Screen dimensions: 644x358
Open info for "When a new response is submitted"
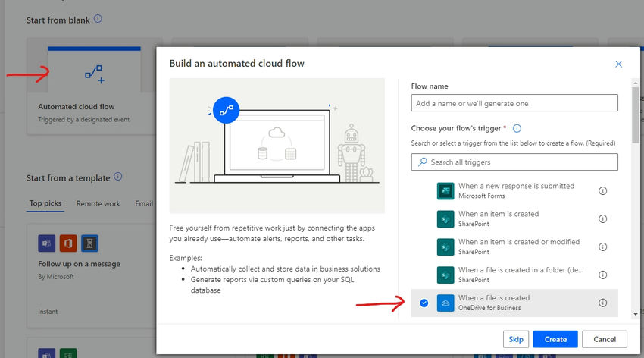(x=603, y=191)
